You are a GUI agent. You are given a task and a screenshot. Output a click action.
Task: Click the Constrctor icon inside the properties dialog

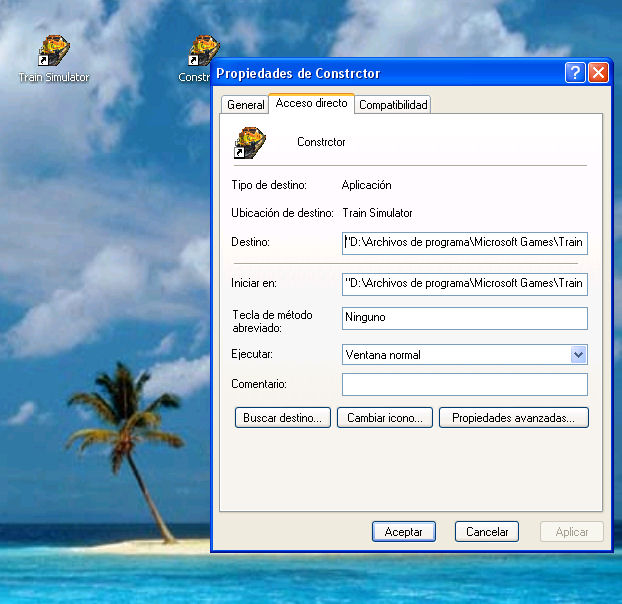249,142
